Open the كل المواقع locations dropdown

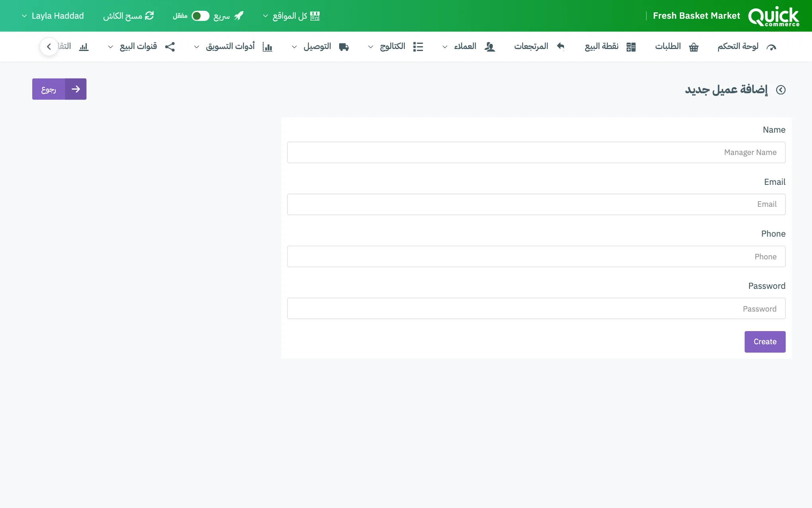coord(291,16)
